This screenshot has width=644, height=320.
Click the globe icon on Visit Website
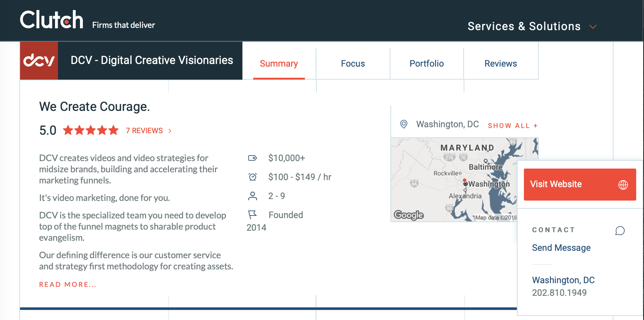(x=623, y=185)
